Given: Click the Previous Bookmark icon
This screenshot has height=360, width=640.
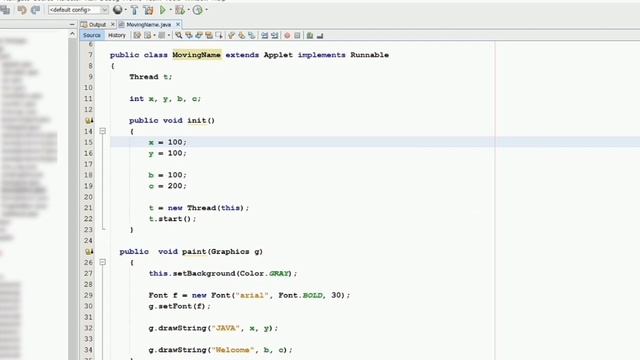Looking at the screenshot, I should 231,36.
